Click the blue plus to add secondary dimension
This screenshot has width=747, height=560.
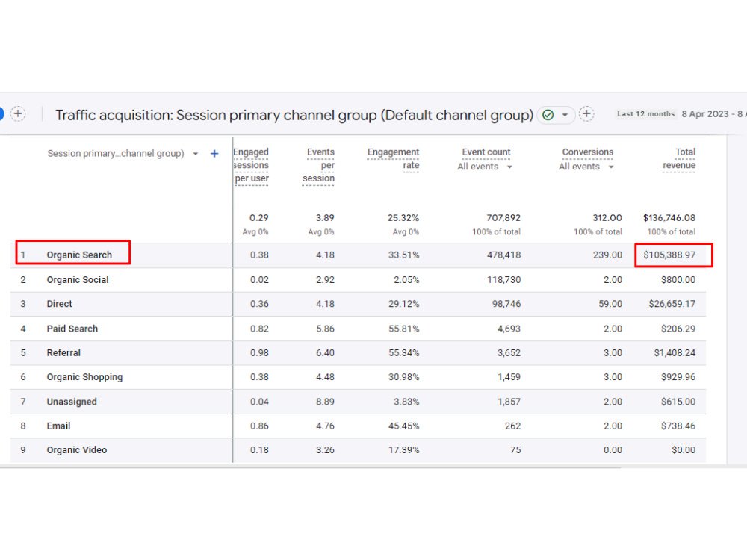pyautogui.click(x=214, y=153)
